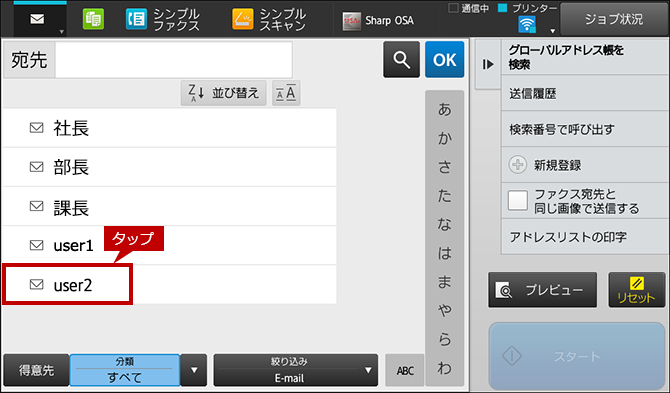Viewport: 670px width, 393px height.
Task: Switch to シンプルファクス mode
Action: click(163, 20)
